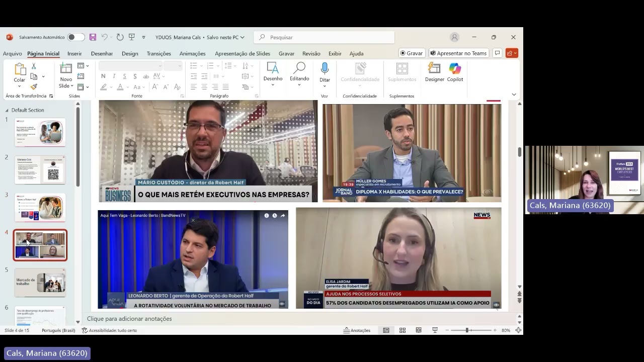This screenshot has height=362, width=644.
Task: Click the Ditar microphone icon
Action: click(x=325, y=69)
